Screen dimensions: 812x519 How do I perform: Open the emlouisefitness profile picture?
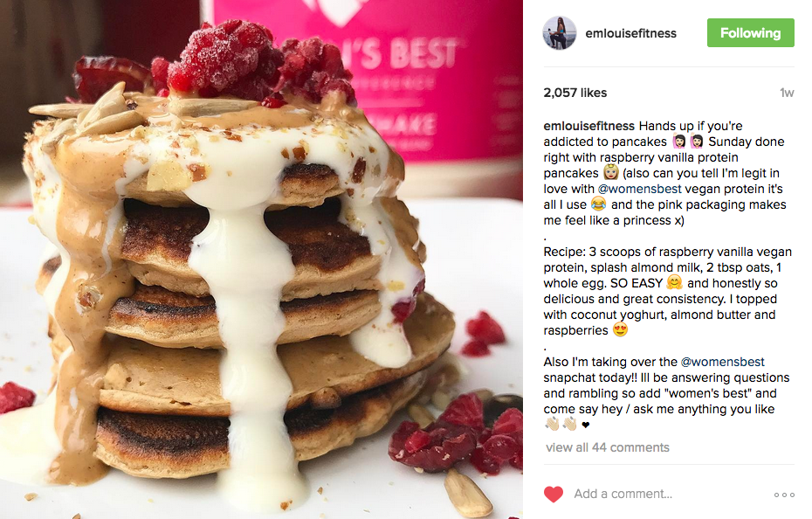click(x=560, y=32)
